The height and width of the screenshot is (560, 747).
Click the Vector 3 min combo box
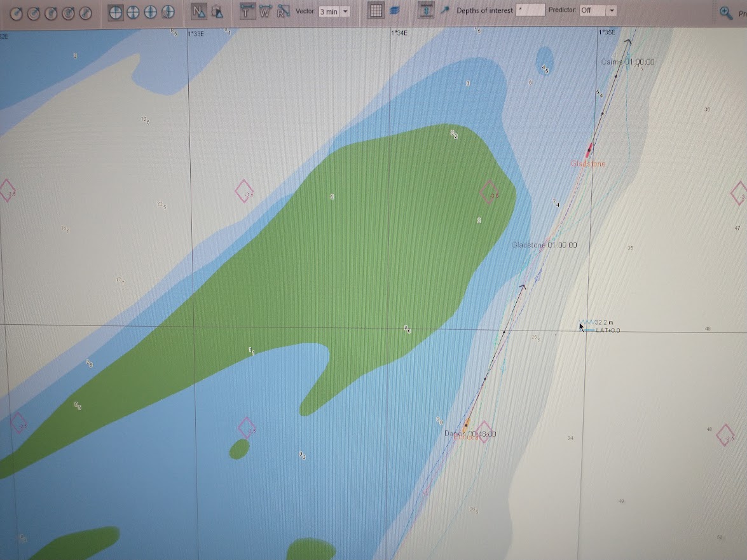click(x=329, y=11)
